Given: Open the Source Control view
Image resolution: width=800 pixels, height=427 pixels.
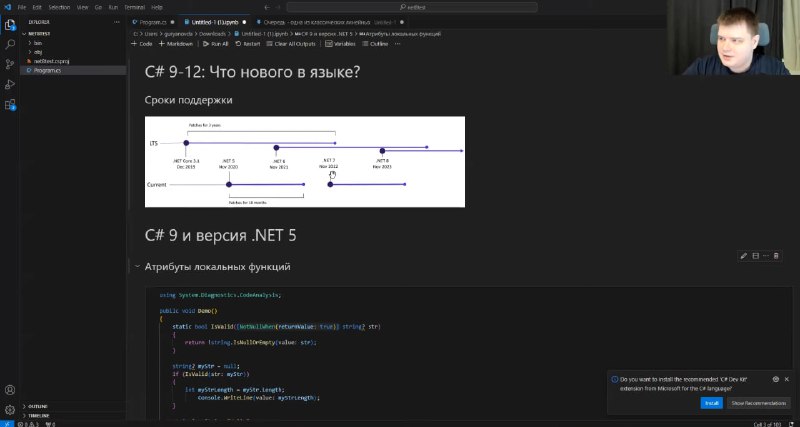Looking at the screenshot, I should coord(10,64).
